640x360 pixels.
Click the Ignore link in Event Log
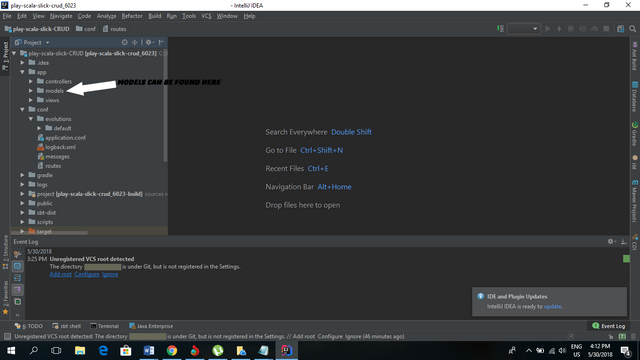click(x=110, y=274)
